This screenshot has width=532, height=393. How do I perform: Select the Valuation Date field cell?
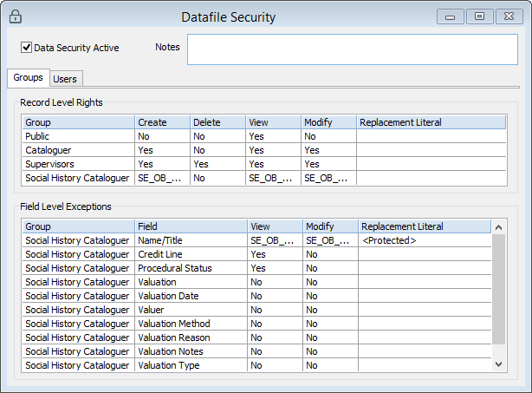pyautogui.click(x=191, y=296)
